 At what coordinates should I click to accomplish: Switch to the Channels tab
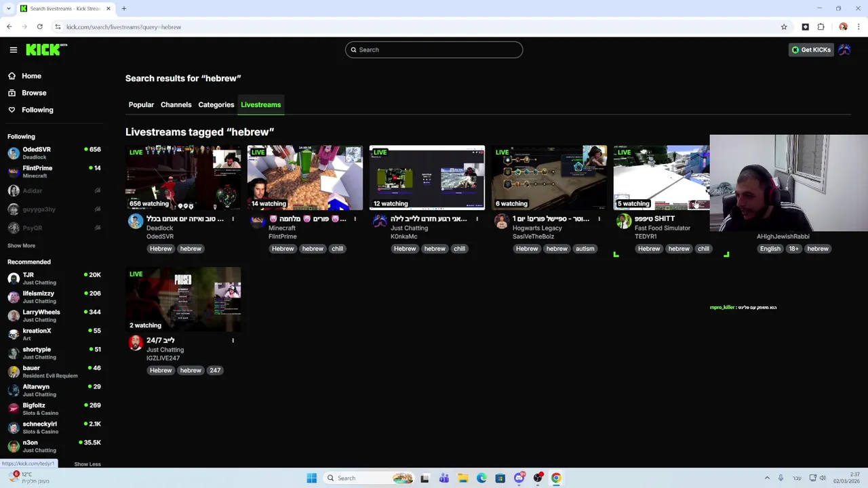176,104
